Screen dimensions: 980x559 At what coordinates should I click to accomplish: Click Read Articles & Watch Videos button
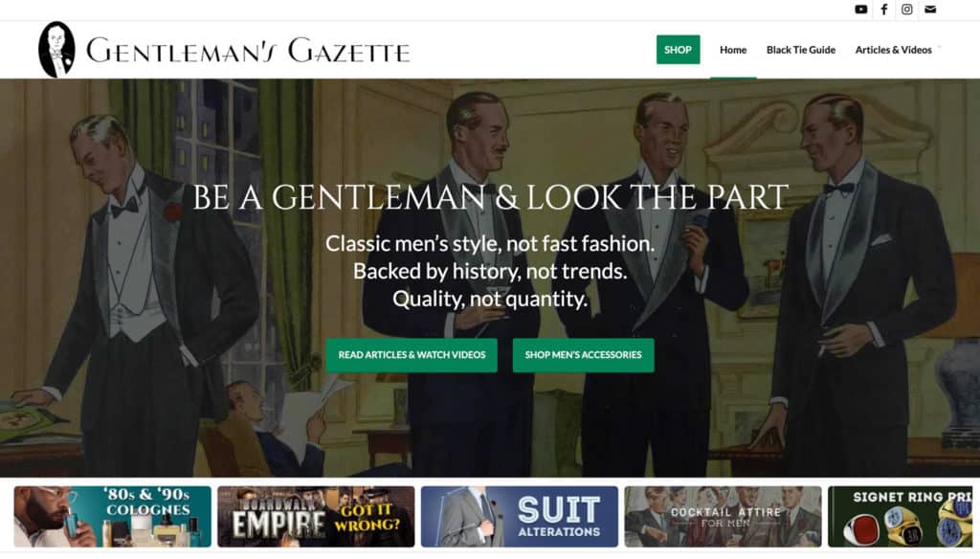tap(412, 355)
